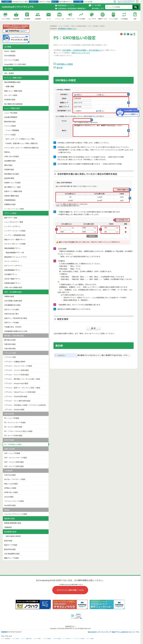Viewport: 143px width, 644px height.
Task: Open 消費税の設定 sidebar item
Action: 26,296
